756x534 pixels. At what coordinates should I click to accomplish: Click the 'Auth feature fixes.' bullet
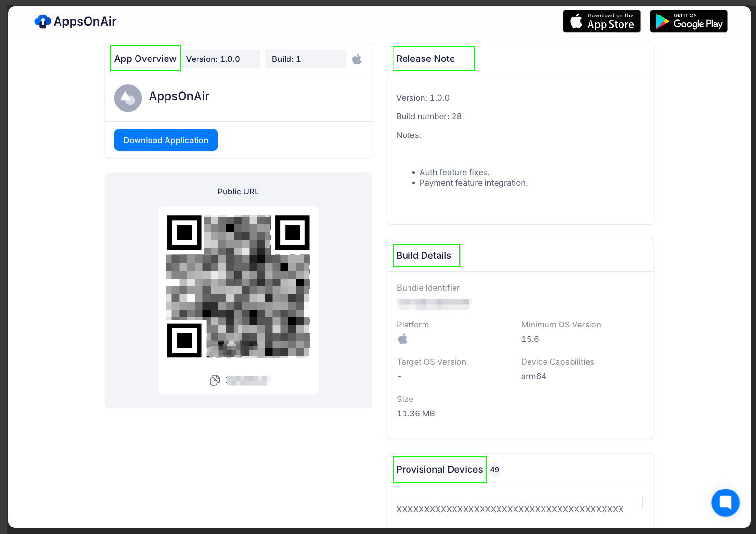[454, 172]
